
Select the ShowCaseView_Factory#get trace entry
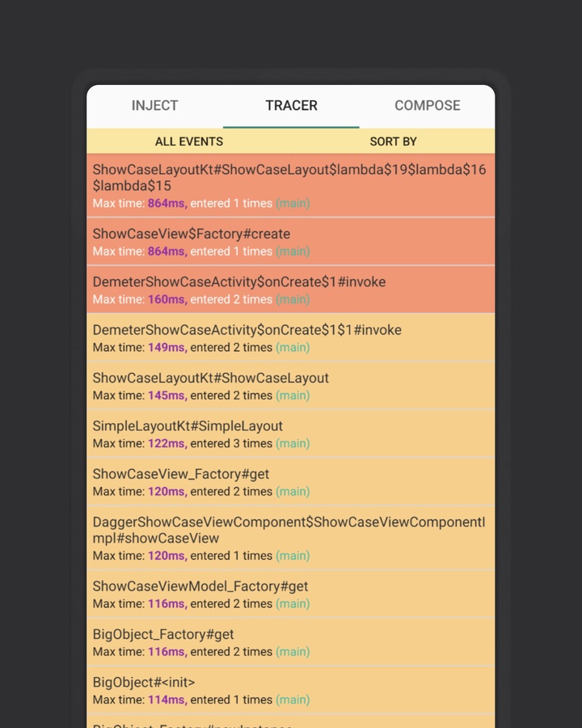pos(291,482)
